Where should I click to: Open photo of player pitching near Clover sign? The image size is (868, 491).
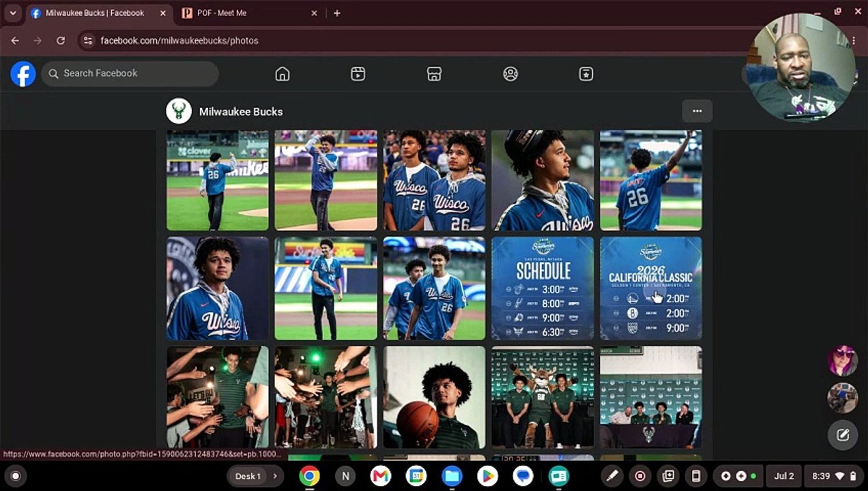tap(218, 180)
